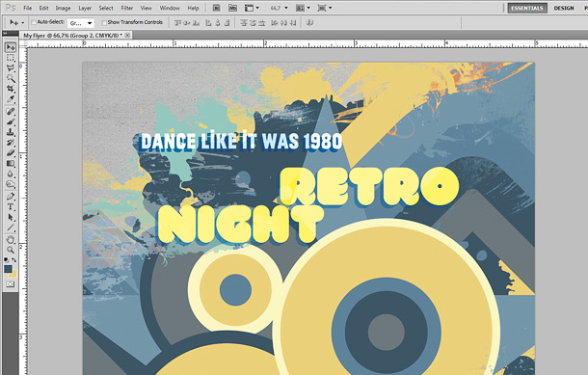
Task: Expand the collapsed tools panel
Action: pos(5,33)
